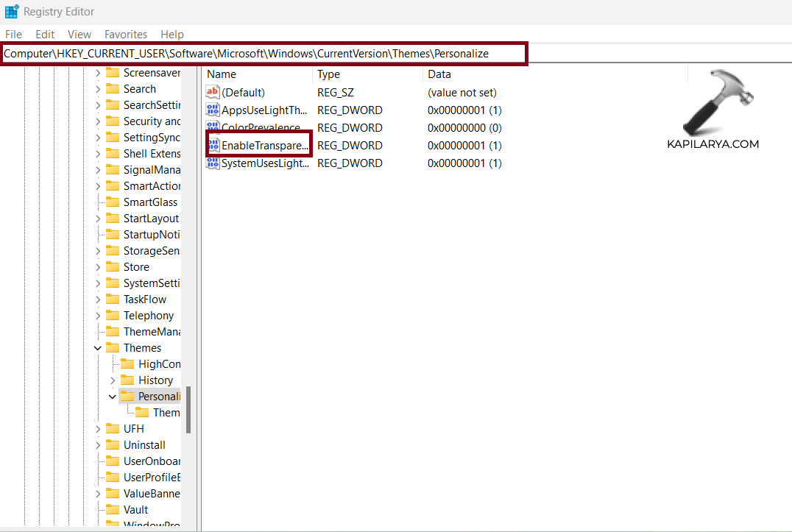The height and width of the screenshot is (532, 792).
Task: Open the Edit menu
Action: click(45, 35)
